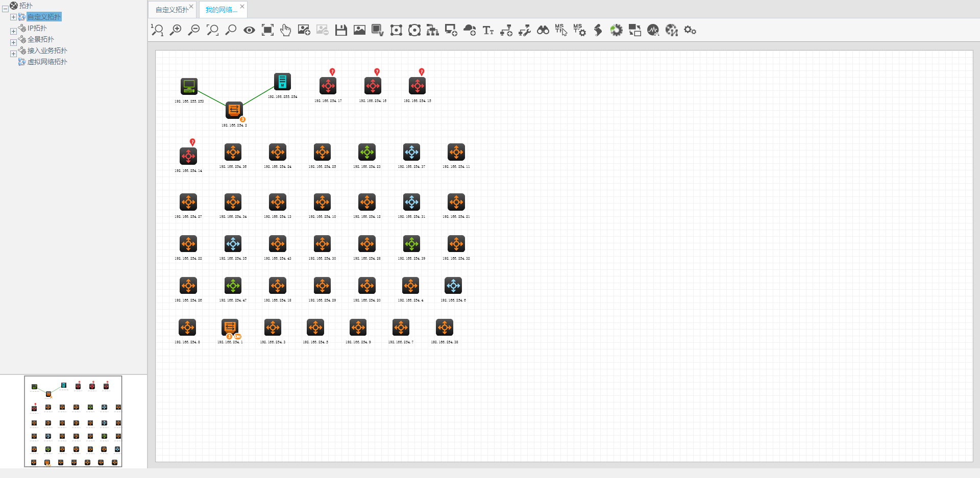The height and width of the screenshot is (478, 980).
Task: Collapse the root 拓扑 tree node
Action: coord(5,9)
